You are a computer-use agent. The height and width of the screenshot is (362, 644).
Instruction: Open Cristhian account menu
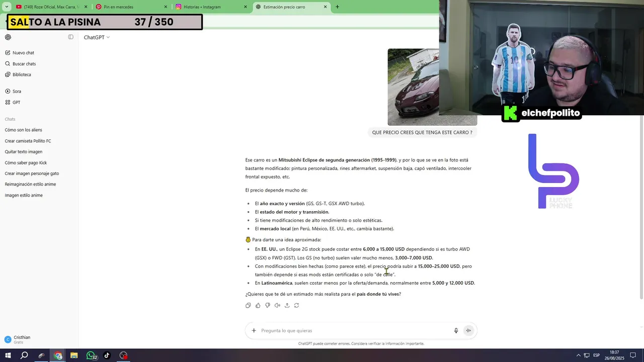click(x=39, y=339)
